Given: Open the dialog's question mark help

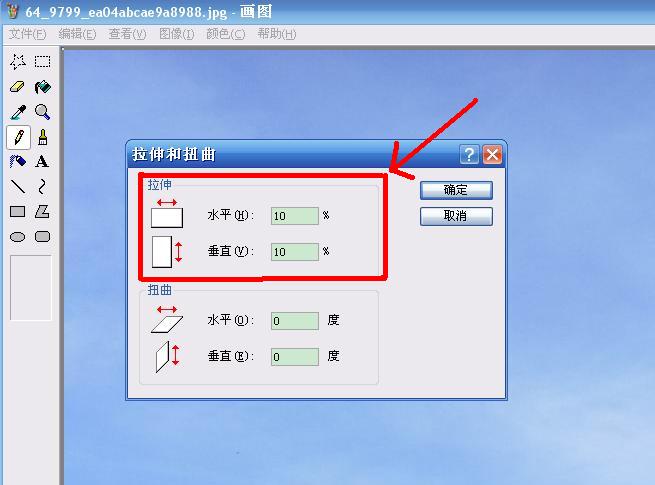Looking at the screenshot, I should point(469,155).
